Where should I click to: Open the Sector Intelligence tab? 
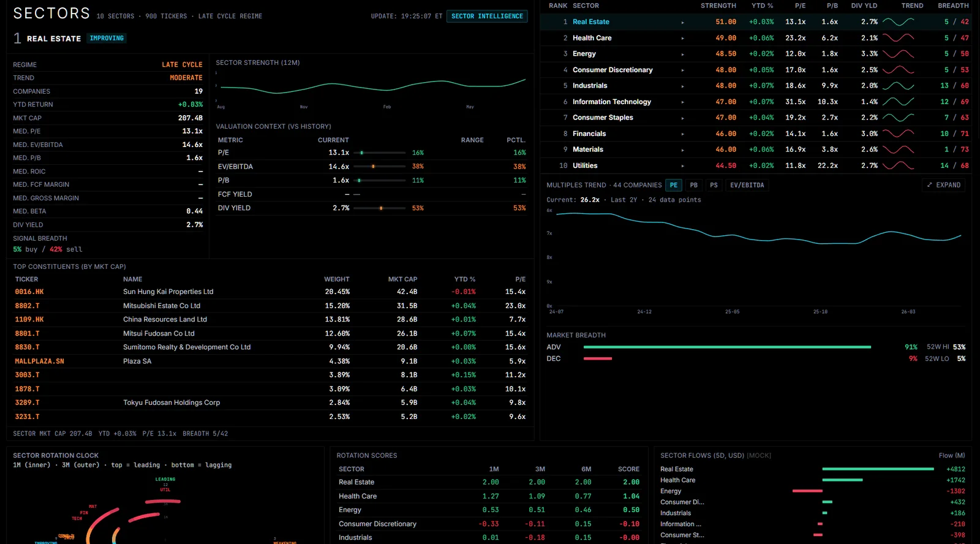pyautogui.click(x=488, y=16)
